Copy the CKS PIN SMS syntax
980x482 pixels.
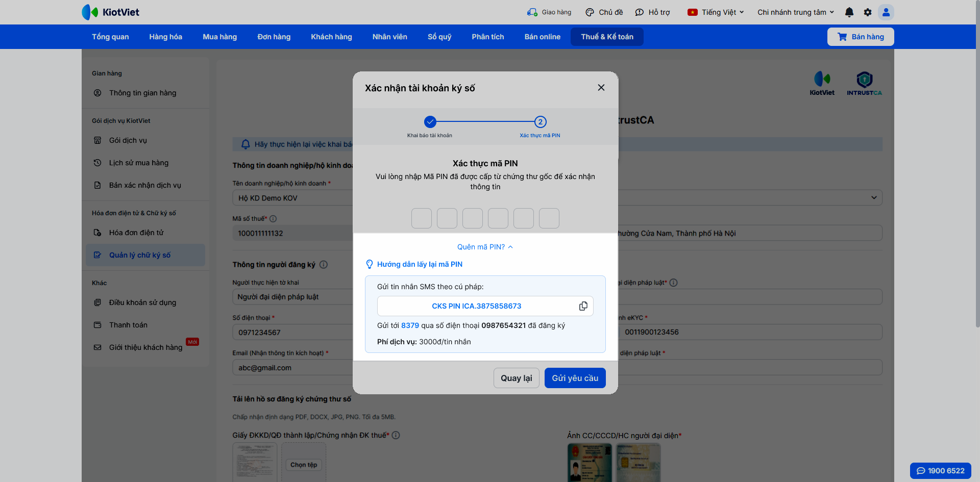point(583,306)
